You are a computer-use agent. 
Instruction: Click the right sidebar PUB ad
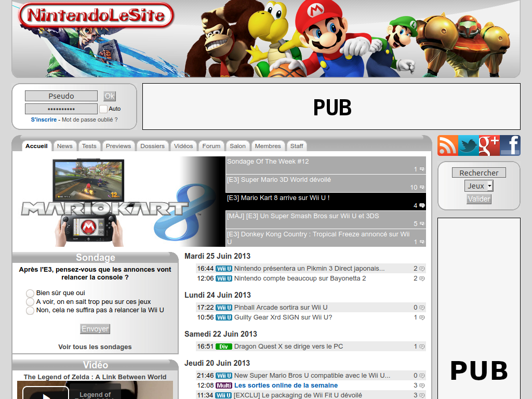478,309
